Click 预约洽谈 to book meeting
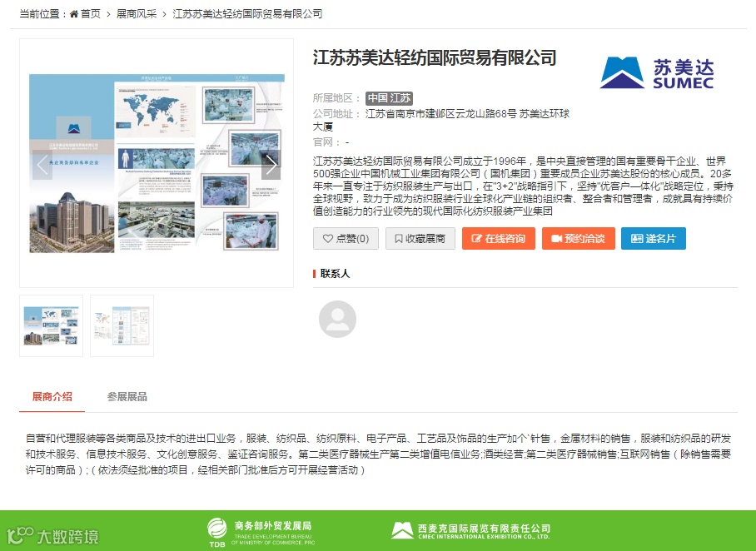Screen dimensions: 756x551 [x=579, y=239]
